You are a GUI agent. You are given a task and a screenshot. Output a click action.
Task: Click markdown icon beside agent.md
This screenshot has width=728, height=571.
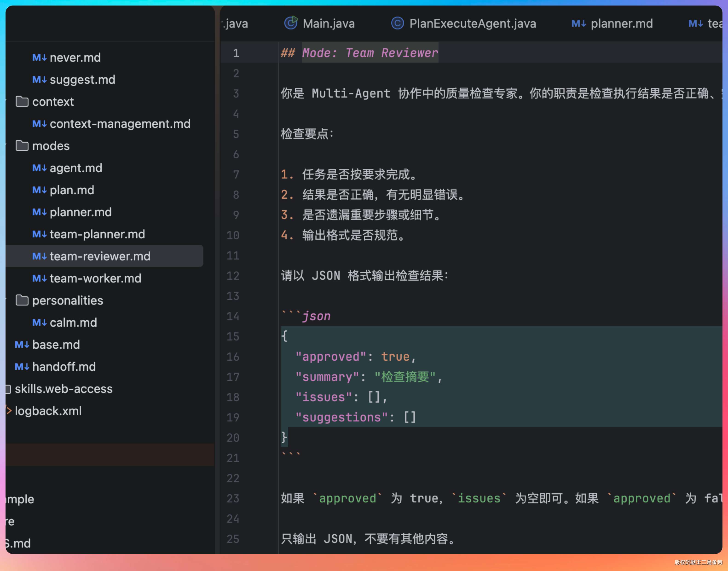39,168
